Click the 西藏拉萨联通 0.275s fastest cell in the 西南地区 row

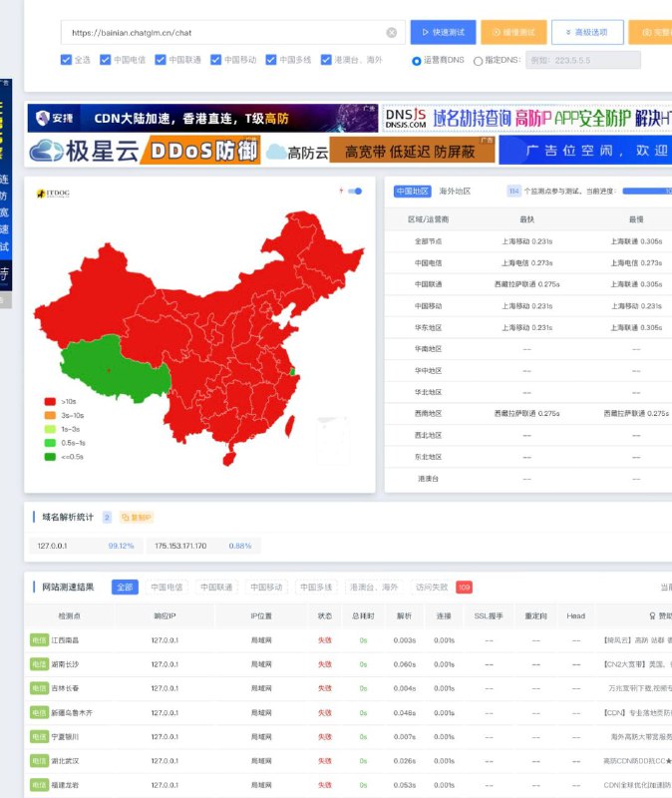[x=527, y=413]
